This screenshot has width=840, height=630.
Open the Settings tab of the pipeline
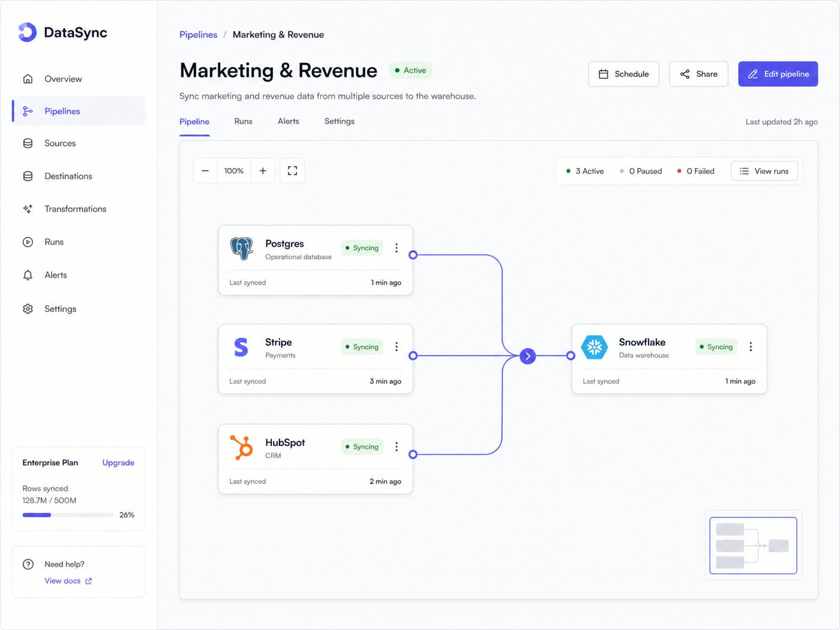pyautogui.click(x=340, y=121)
